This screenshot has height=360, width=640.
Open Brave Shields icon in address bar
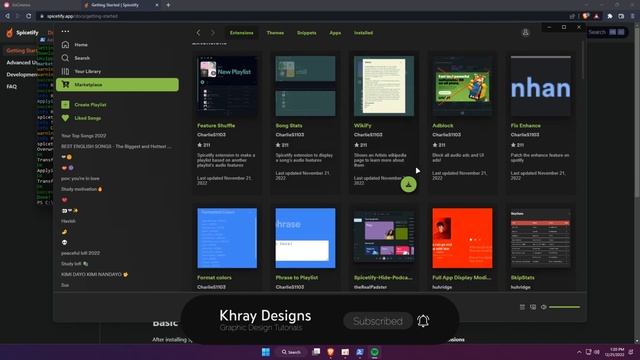tap(585, 16)
